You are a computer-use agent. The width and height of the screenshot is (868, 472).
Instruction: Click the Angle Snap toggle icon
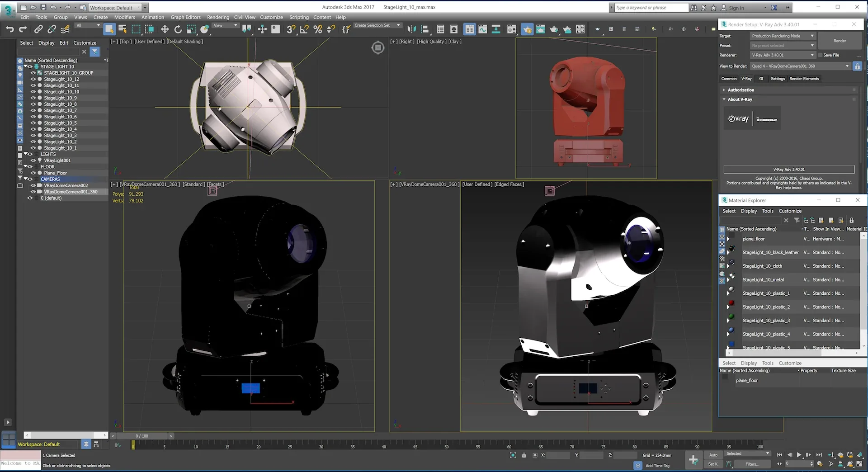[x=304, y=29]
